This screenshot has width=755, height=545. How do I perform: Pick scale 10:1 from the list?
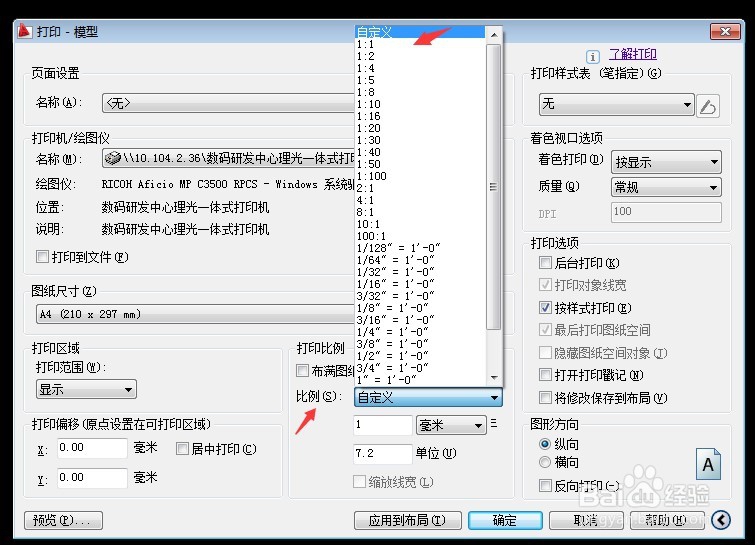pos(420,224)
